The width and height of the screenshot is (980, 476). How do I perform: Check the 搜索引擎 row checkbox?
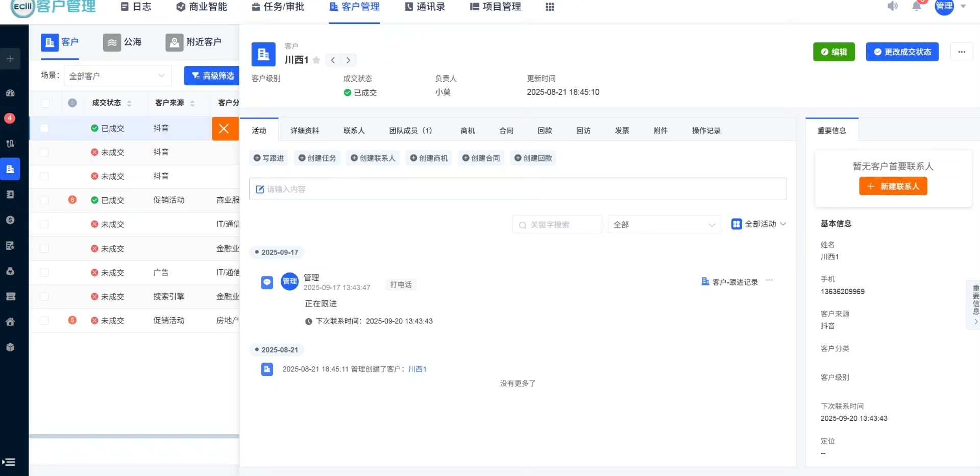coord(44,297)
